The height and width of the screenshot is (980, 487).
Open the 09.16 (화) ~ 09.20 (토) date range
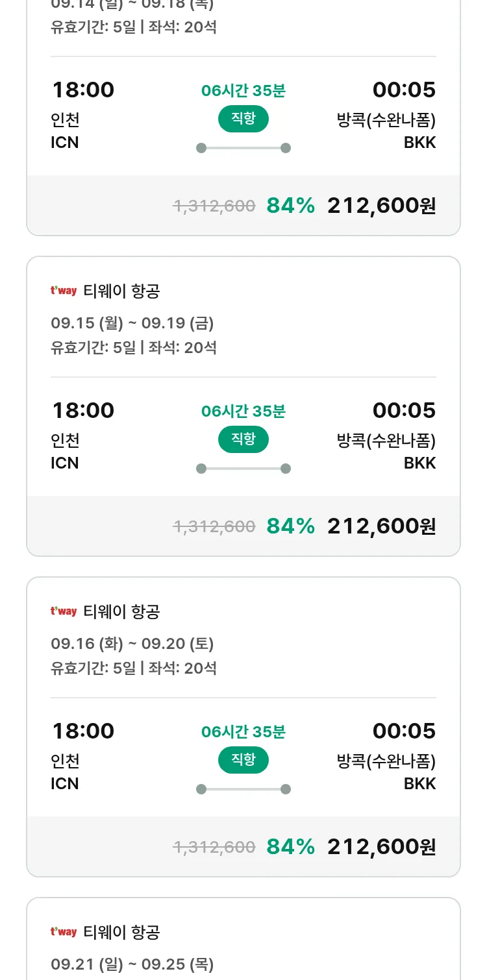(132, 644)
